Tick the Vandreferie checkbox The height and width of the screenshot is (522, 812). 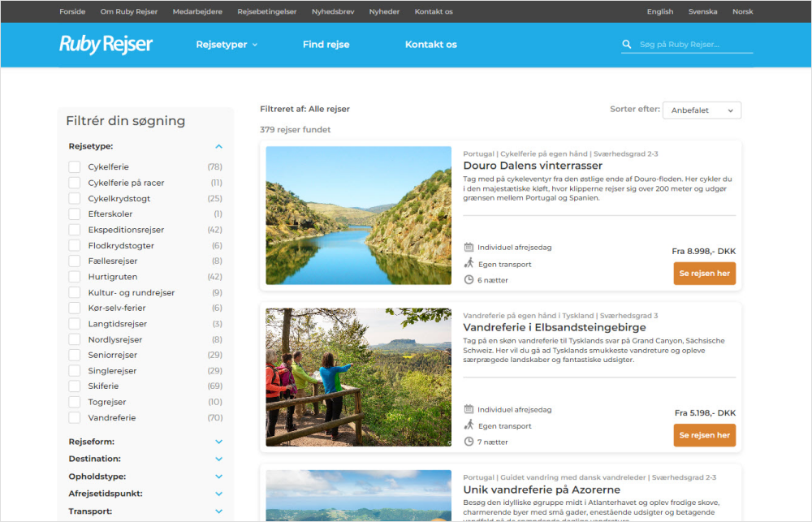tap(75, 417)
